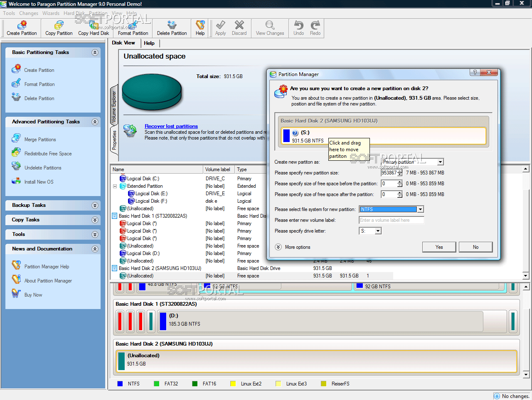Click the Apply toolbar icon
The height and width of the screenshot is (400, 532).
tap(221, 28)
